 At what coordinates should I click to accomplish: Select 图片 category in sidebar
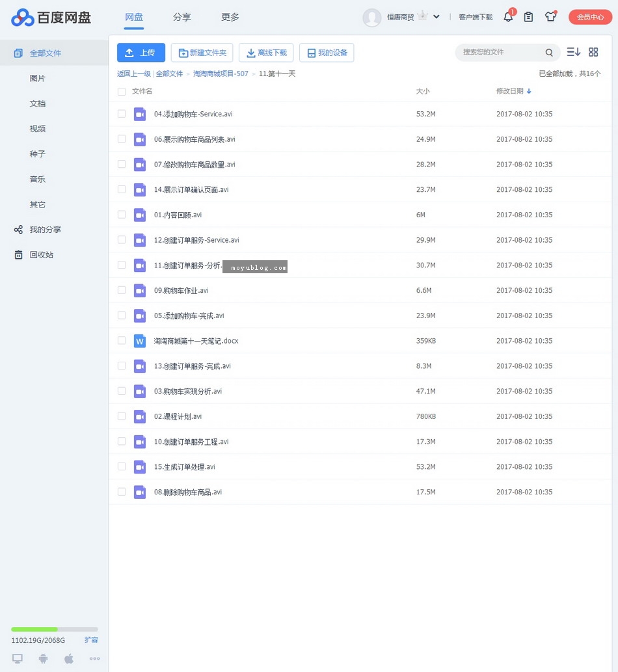pyautogui.click(x=38, y=79)
